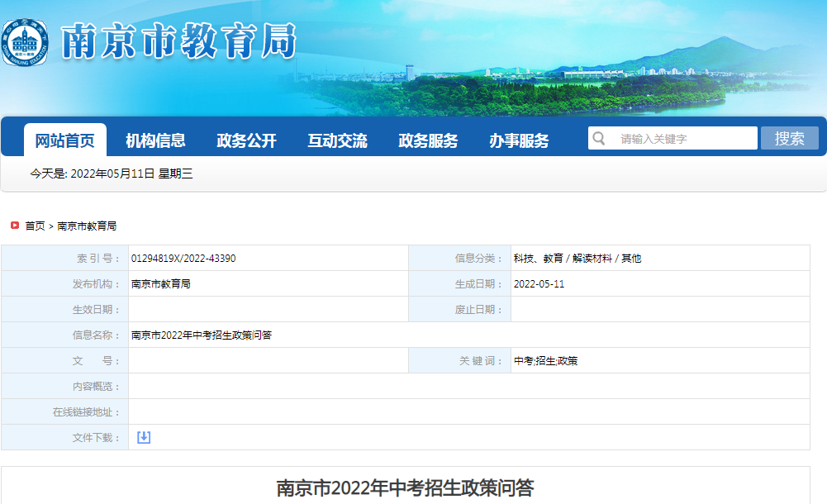Screen dimensions: 827x504
Task: Click the 科技、教育 / 解读材料 / 其他 category text
Action: tap(577, 259)
